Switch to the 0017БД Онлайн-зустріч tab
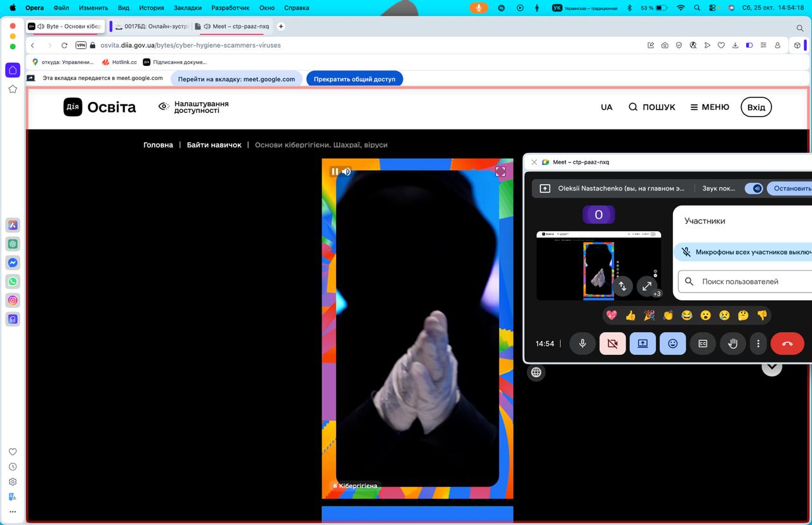This screenshot has height=525, width=812. coord(151,27)
